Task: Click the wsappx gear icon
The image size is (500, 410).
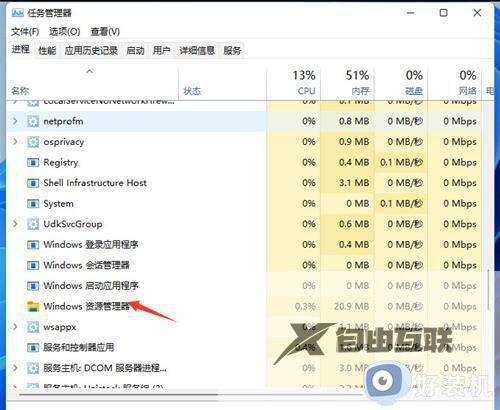Action: [33, 327]
